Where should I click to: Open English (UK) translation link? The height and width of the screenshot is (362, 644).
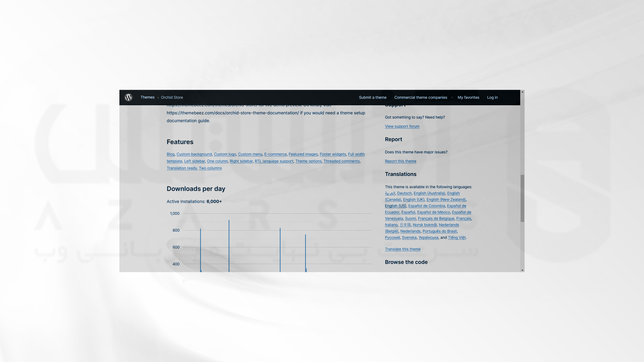(414, 200)
